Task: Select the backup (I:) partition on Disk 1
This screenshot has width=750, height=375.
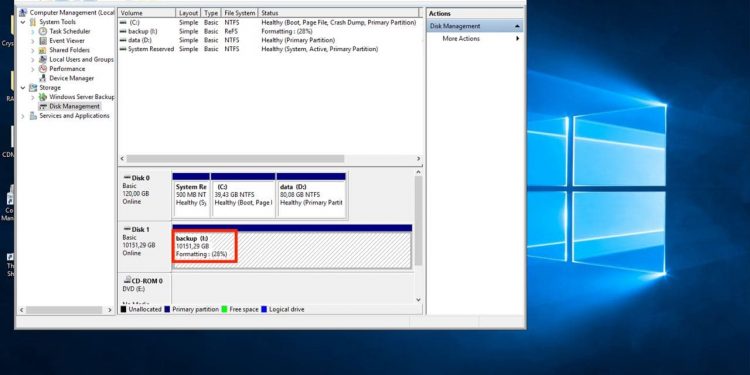Action: click(292, 246)
